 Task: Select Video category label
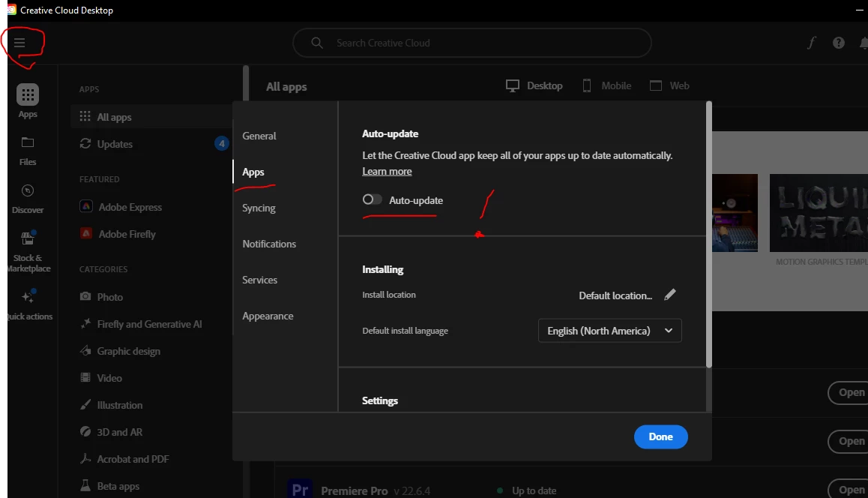click(x=109, y=378)
